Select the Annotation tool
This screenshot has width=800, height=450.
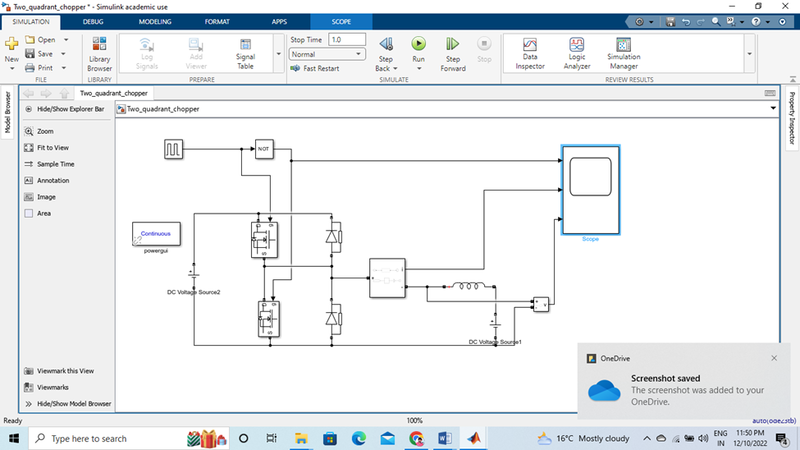click(46, 180)
